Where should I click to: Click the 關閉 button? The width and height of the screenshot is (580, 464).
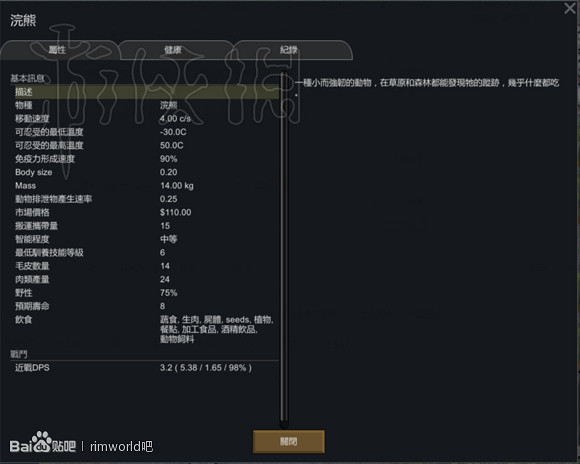click(x=289, y=441)
